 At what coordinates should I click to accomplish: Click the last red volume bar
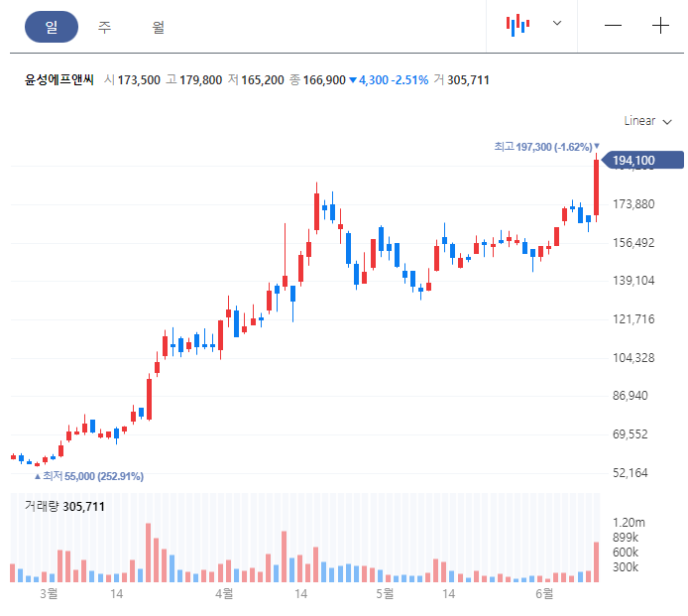[x=596, y=562]
